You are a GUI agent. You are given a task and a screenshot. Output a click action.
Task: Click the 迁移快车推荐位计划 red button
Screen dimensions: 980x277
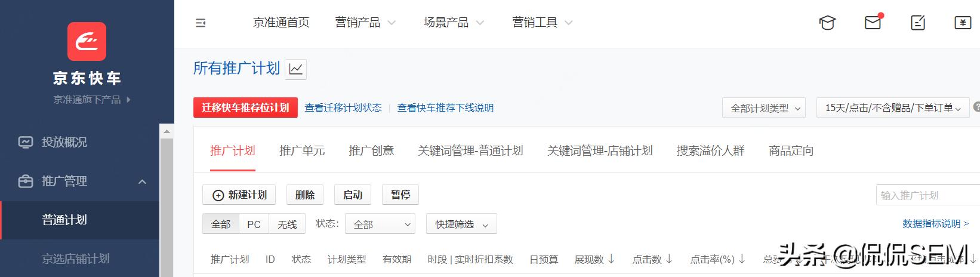245,107
